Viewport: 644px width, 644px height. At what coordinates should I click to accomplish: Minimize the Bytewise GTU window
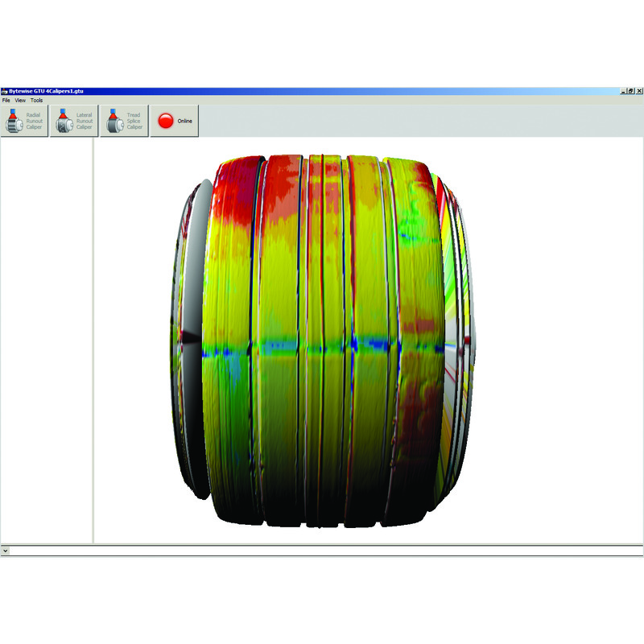(622, 92)
